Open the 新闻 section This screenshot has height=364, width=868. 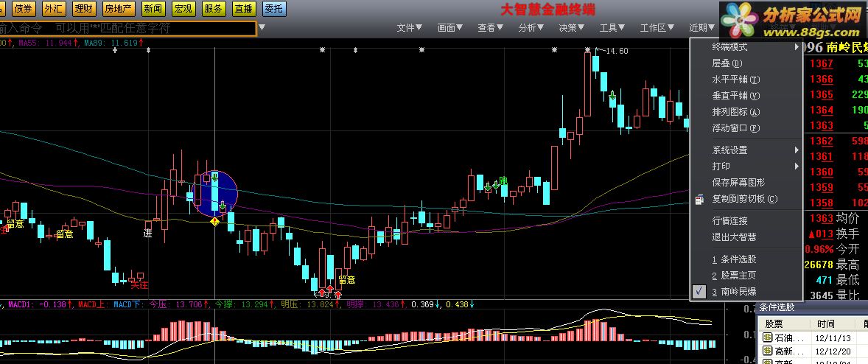click(x=153, y=8)
